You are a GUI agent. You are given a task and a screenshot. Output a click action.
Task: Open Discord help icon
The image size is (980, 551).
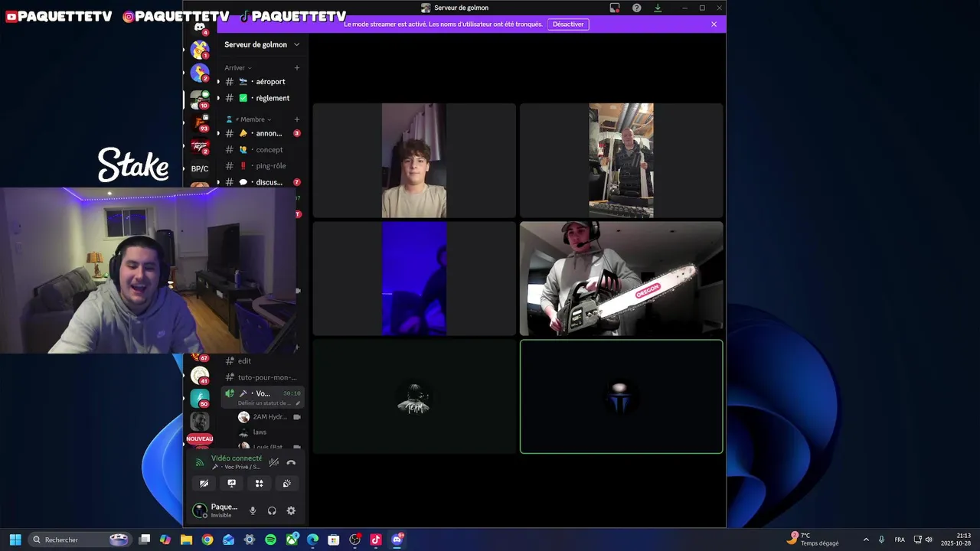click(x=636, y=8)
